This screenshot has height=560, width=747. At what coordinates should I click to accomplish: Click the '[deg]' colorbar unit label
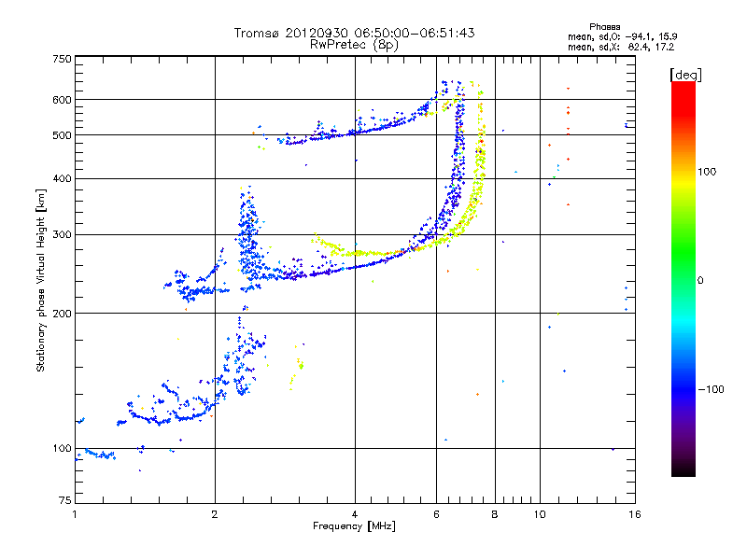point(685,75)
